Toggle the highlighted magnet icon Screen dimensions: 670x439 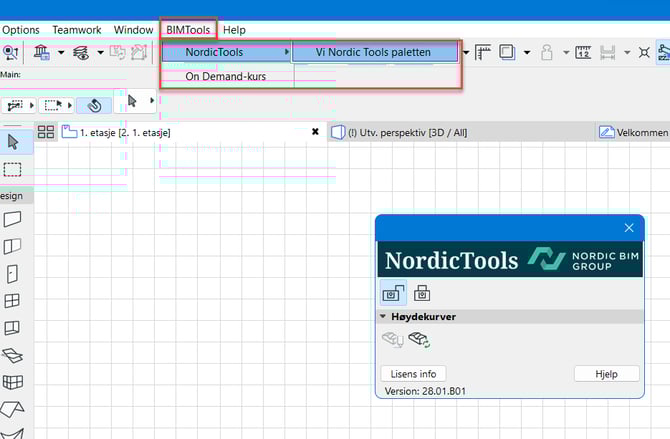94,105
